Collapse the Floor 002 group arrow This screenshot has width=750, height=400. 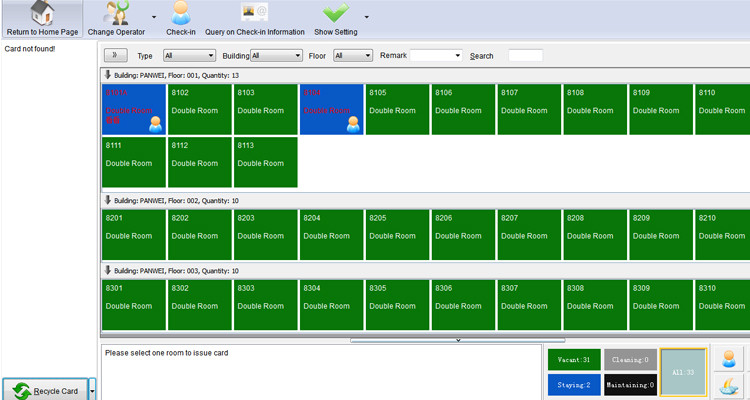coord(108,200)
